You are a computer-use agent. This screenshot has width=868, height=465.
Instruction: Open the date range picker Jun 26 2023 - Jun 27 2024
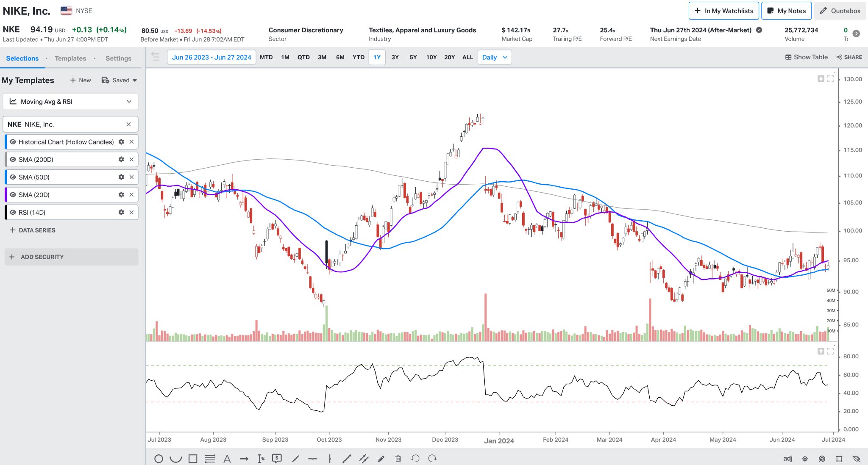tap(211, 57)
